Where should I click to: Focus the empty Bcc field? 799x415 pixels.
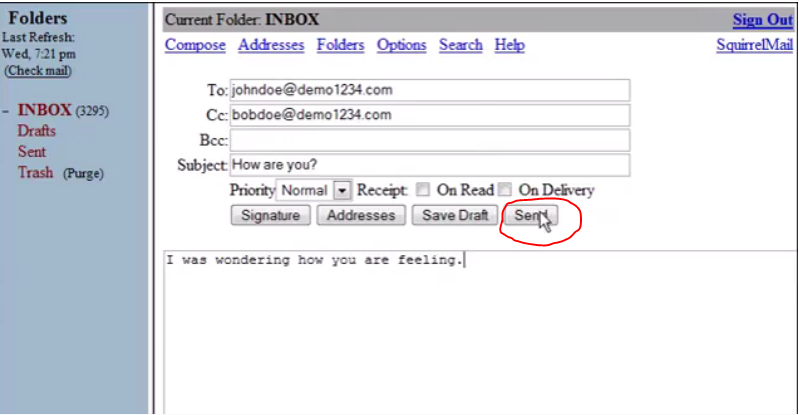[x=430, y=140]
